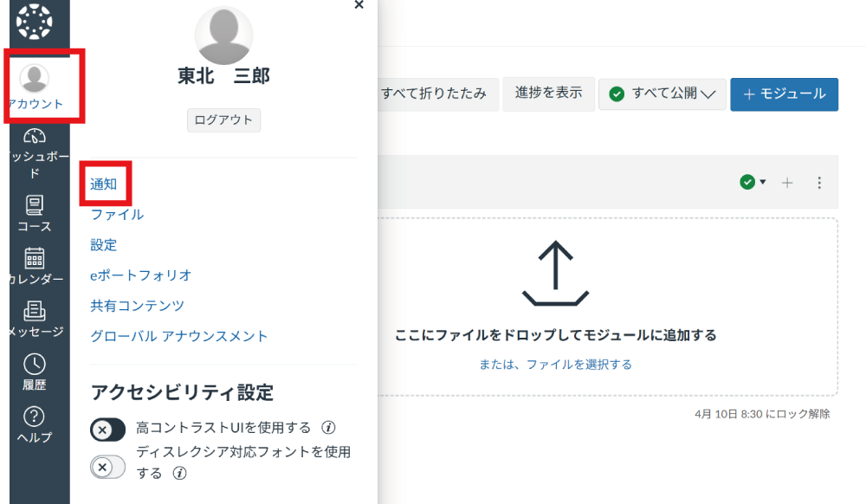Click the plus icon in module header

tap(787, 183)
